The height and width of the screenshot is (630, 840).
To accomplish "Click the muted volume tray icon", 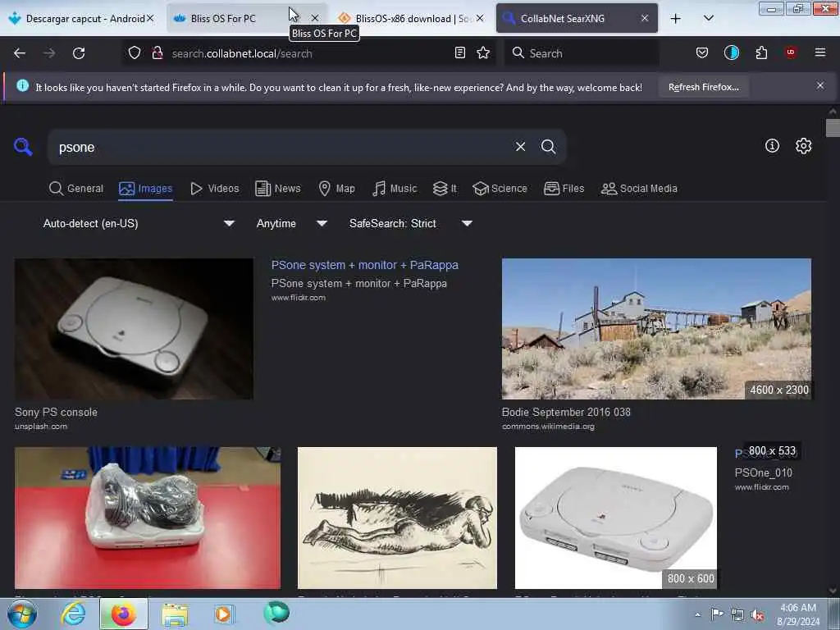I will point(757,614).
